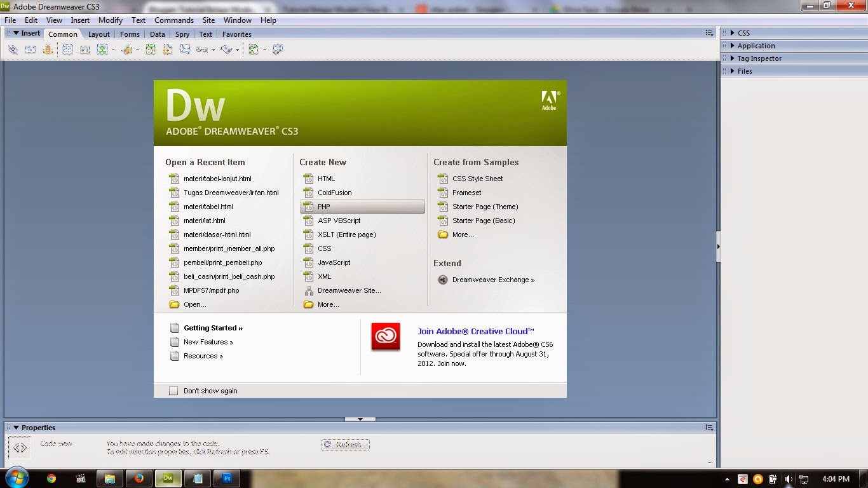Open the Properties panel options menu icon

[x=709, y=428]
